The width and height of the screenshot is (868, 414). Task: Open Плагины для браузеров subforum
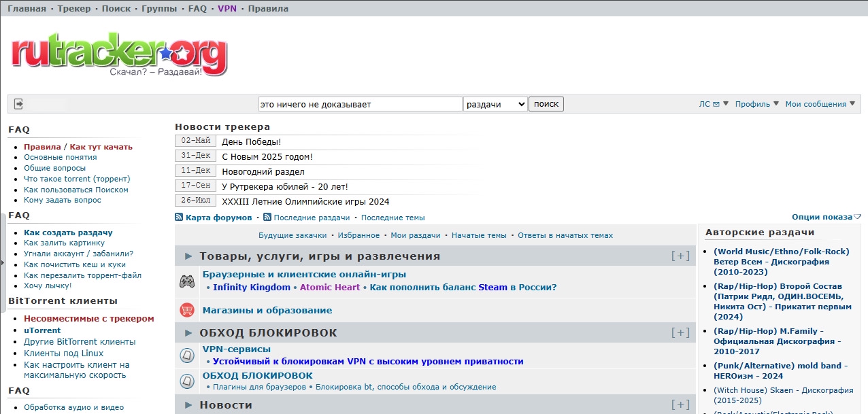(259, 387)
